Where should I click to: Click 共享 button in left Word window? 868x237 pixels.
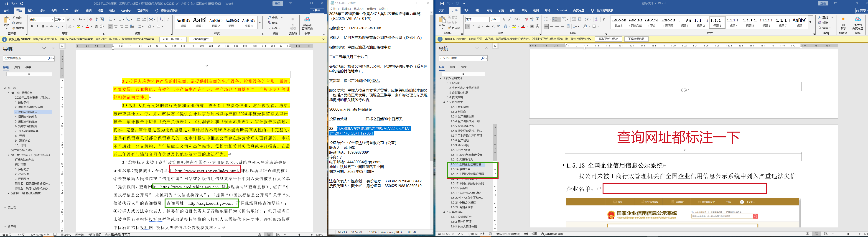pyautogui.click(x=317, y=11)
